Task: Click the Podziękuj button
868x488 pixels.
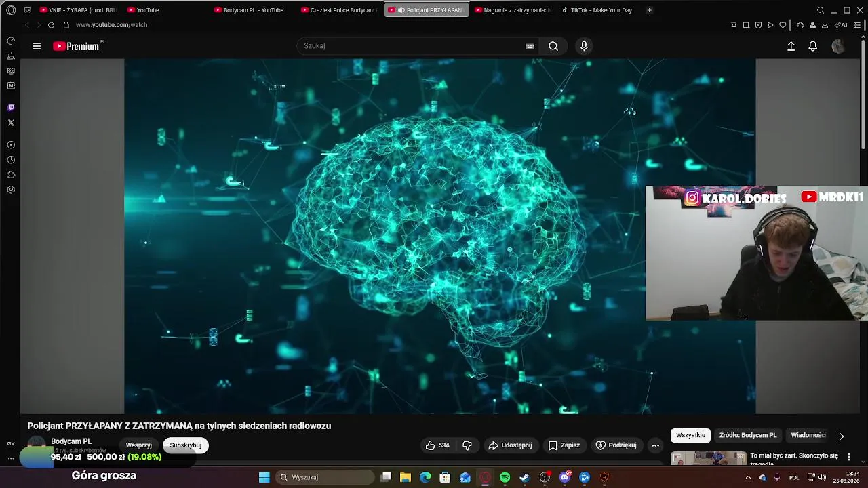Action: tap(616, 445)
